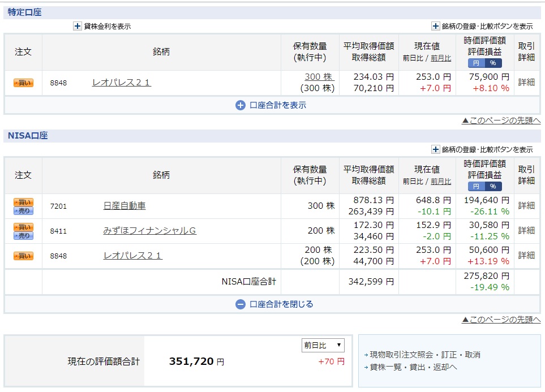Select 152.9 円 current price
The width and height of the screenshot is (545, 392).
coord(434,225)
